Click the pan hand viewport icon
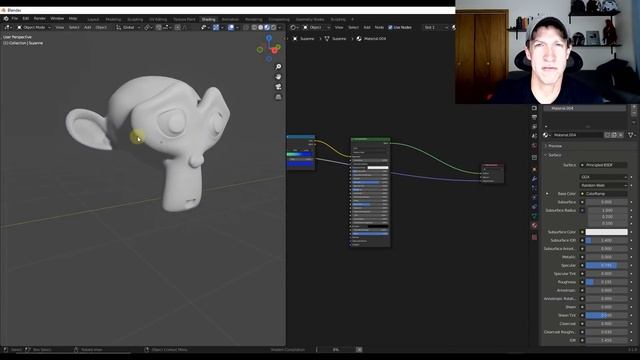 pyautogui.click(x=278, y=77)
